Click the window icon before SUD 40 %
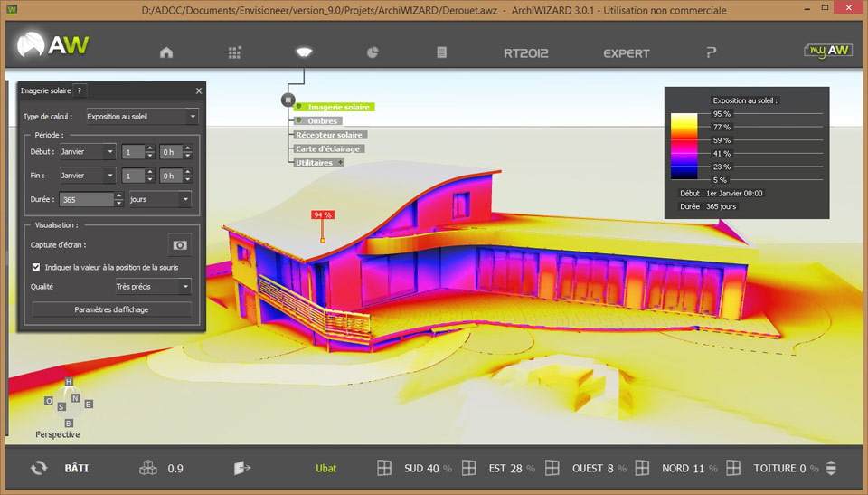Viewport: 868px width, 495px height. [x=384, y=468]
